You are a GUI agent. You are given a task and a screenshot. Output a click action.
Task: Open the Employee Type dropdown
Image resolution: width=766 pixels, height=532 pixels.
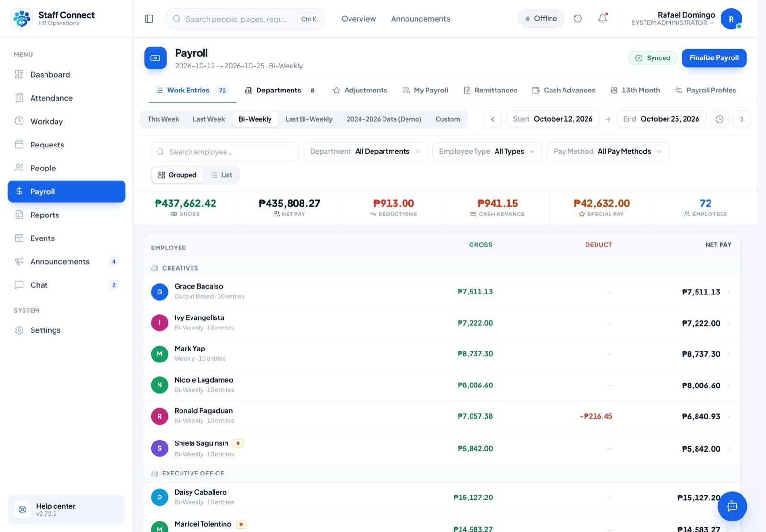487,152
